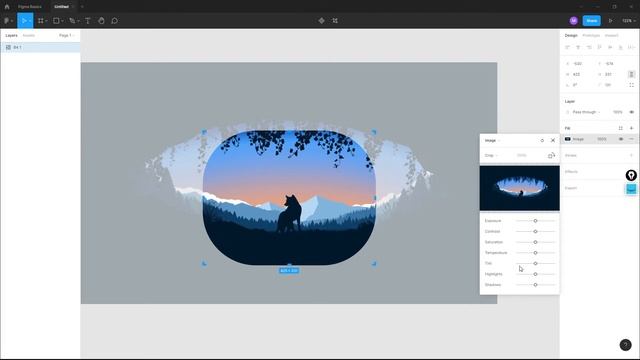640x360 pixels.
Task: Switch to Layers tab
Action: (x=11, y=36)
